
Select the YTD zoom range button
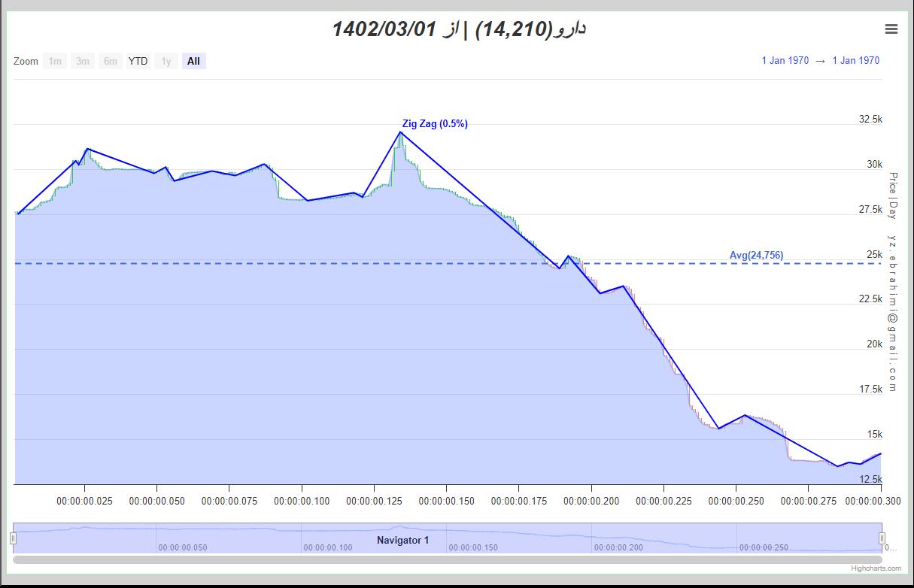[138, 61]
